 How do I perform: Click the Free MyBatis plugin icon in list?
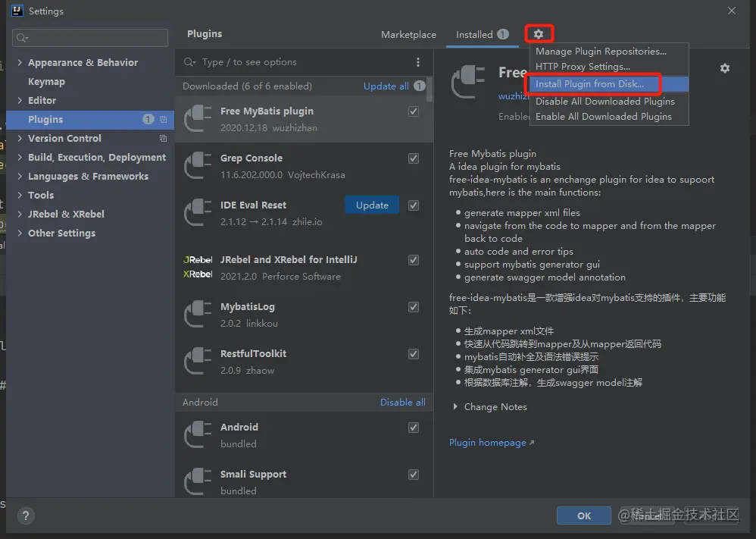(x=198, y=119)
